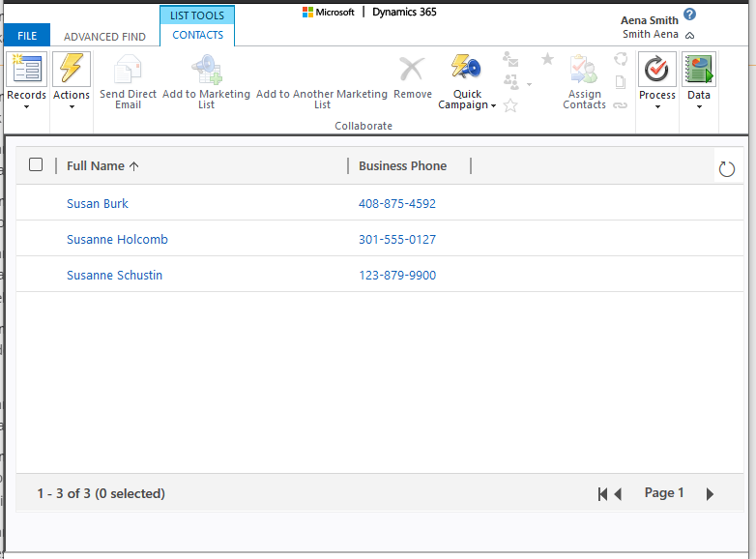
Task: Click the Microsoft logo
Action: (x=307, y=12)
